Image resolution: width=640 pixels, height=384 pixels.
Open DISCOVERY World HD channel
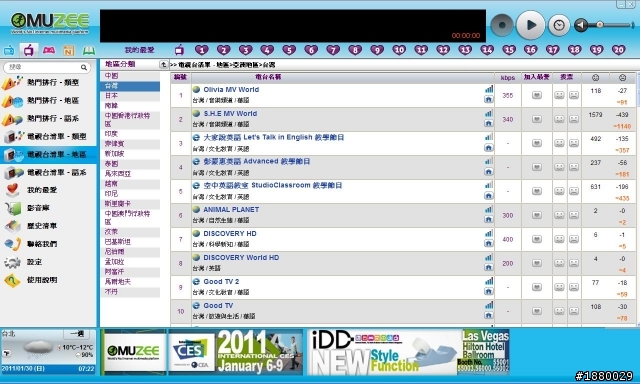(x=241, y=258)
